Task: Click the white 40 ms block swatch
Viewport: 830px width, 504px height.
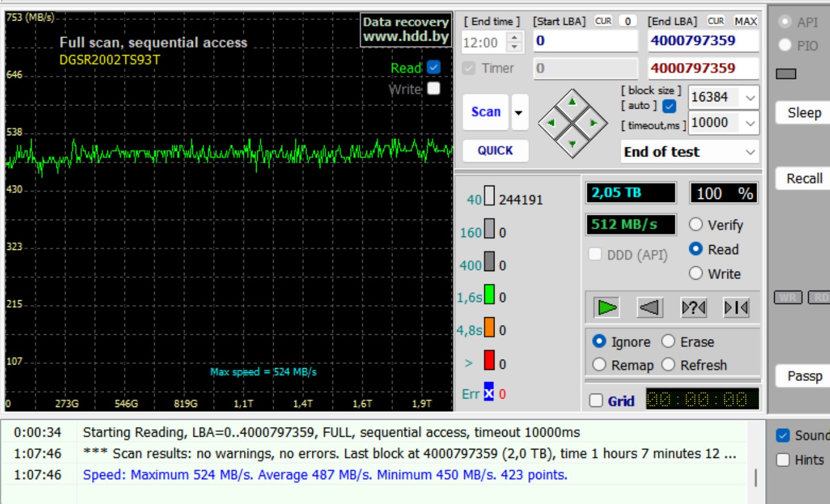Action: tap(489, 196)
